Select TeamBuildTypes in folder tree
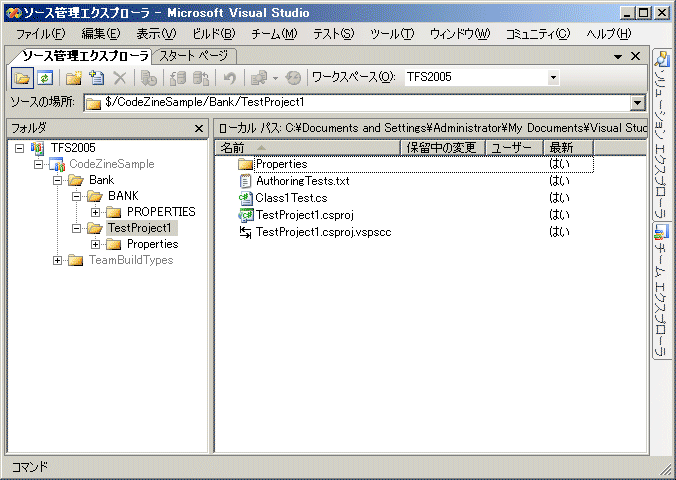 coord(131,260)
